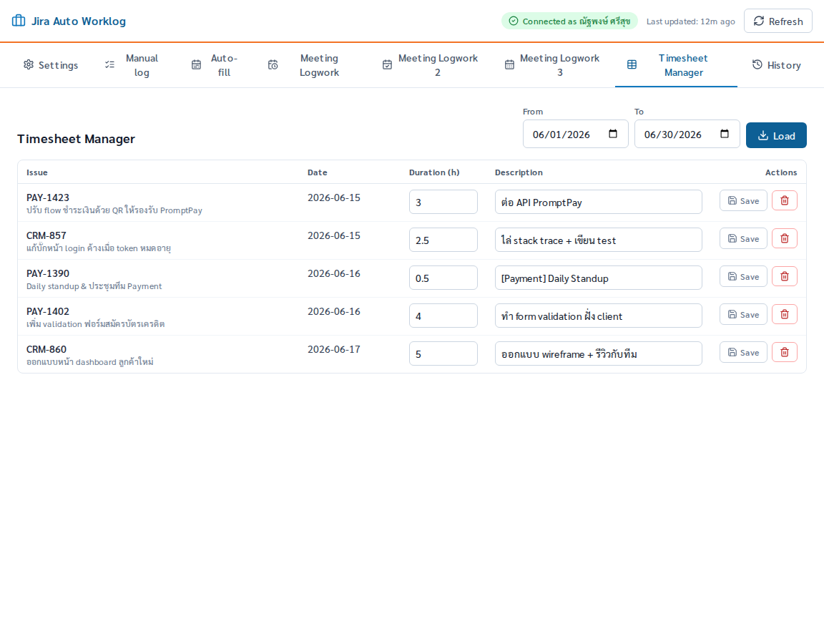
Task: Click the 'Daily standup & ประชุมทีม Payment' summary
Action: tap(94, 286)
